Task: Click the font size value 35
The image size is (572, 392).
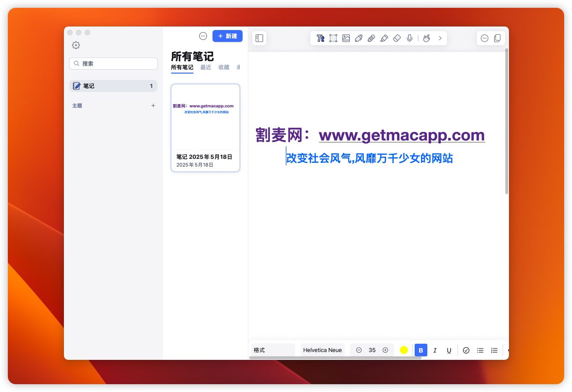Action: (x=372, y=350)
